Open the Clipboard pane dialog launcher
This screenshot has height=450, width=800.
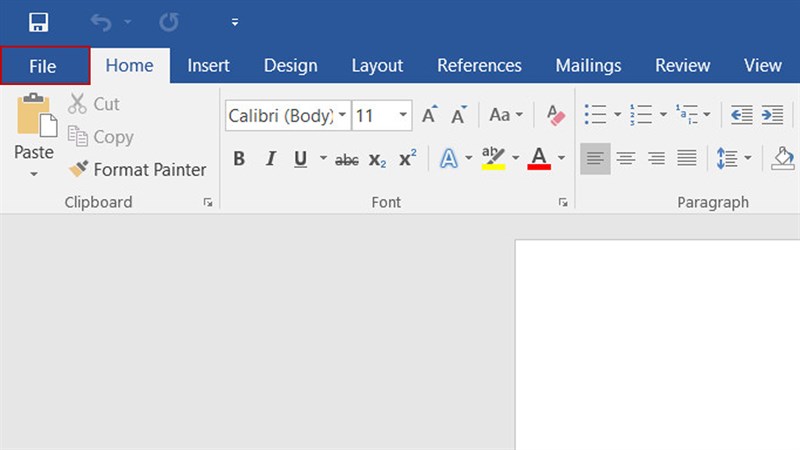tap(208, 203)
